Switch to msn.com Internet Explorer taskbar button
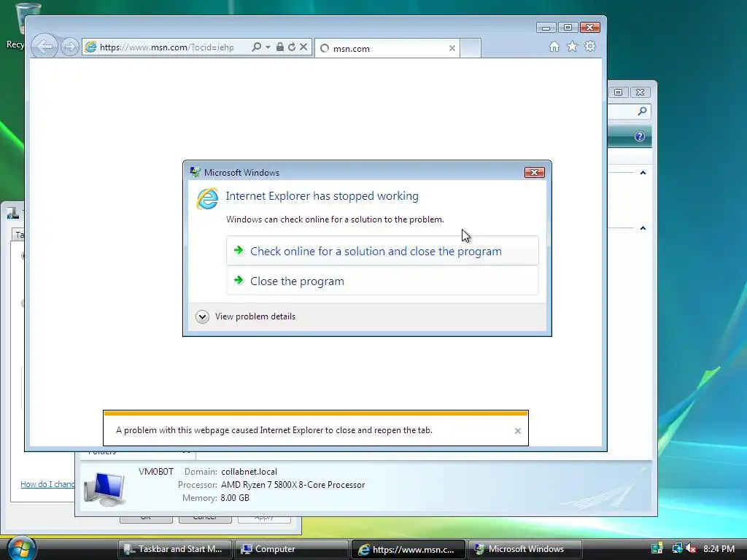 [x=409, y=549]
